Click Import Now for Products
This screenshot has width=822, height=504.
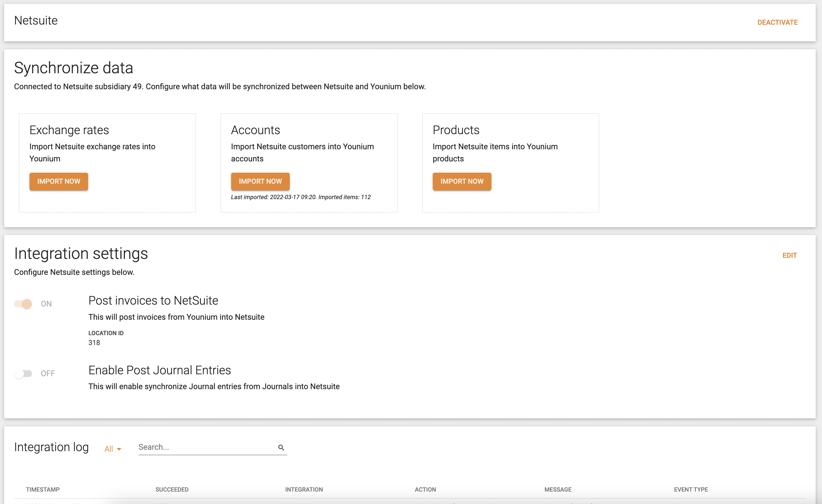461,181
